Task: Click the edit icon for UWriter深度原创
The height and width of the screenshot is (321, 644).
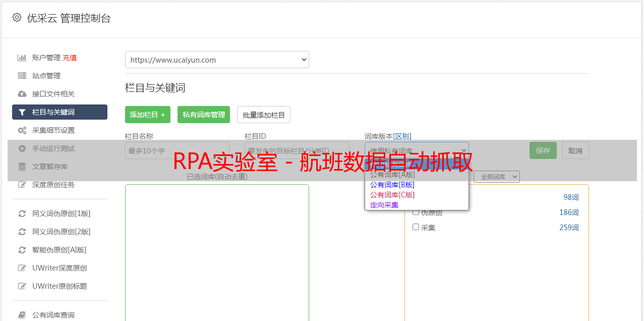Action: click(x=22, y=268)
